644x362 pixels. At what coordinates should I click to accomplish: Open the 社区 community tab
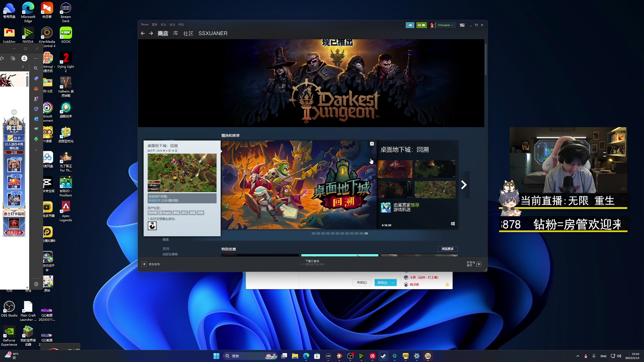pos(188,33)
